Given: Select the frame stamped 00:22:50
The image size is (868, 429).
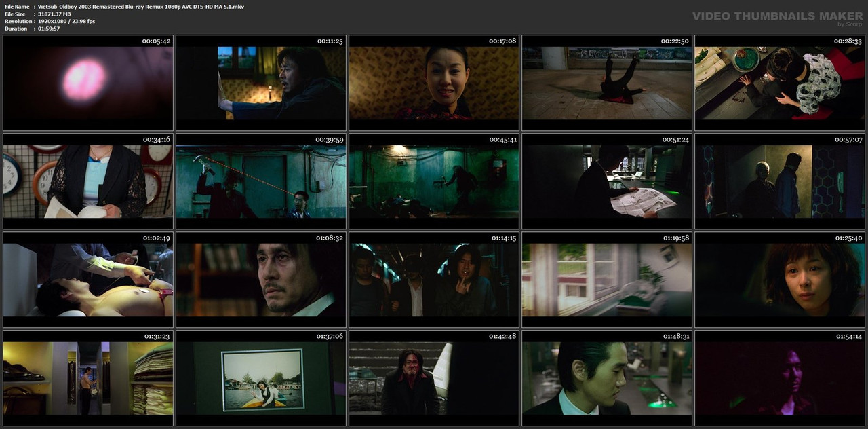Looking at the screenshot, I should 607,83.
